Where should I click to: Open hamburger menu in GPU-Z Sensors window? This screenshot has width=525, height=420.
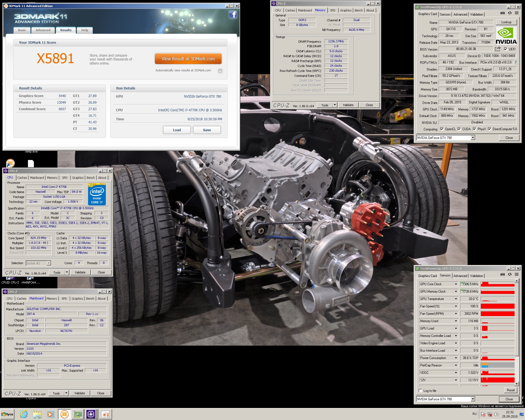[517, 275]
